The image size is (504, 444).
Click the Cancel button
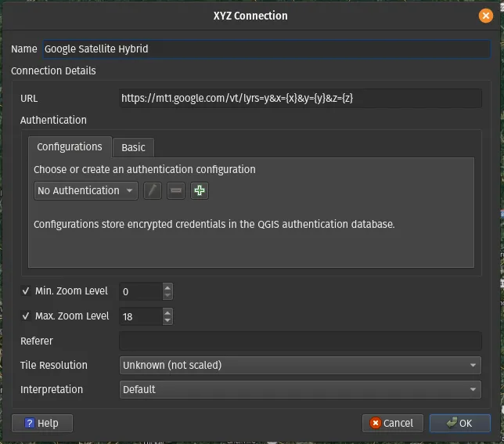click(392, 423)
